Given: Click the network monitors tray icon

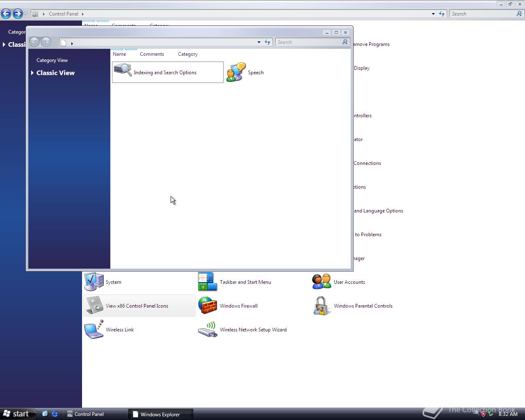Looking at the screenshot, I should point(476,414).
